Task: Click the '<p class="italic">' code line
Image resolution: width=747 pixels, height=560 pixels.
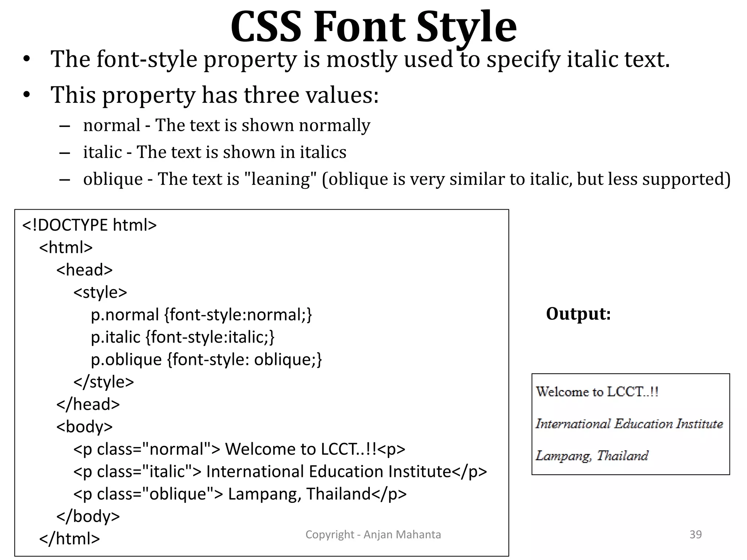Action: tap(280, 471)
